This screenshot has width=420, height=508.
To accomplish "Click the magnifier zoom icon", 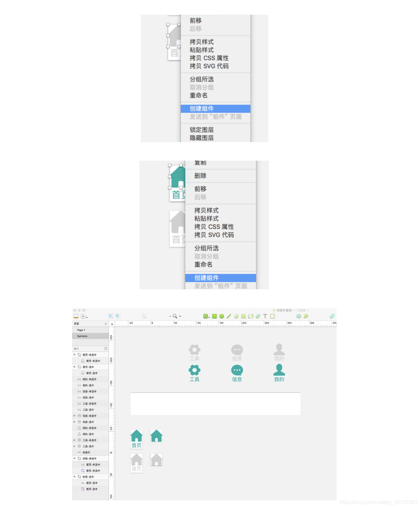I will (175, 316).
